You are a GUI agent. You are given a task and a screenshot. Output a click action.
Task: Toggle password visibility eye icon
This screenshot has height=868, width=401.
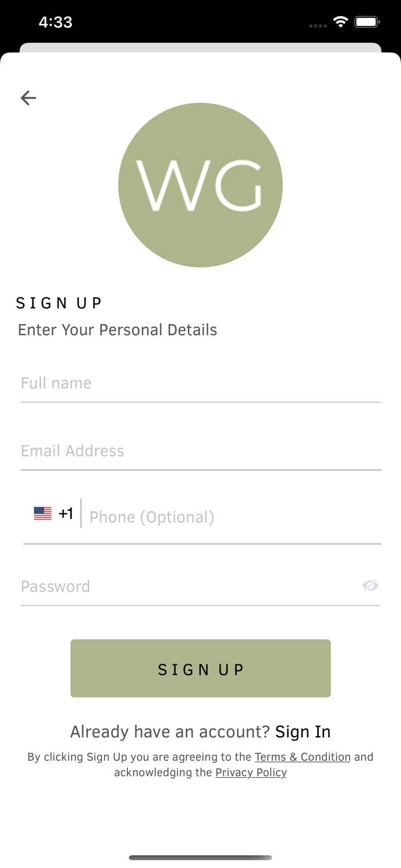coord(370,586)
